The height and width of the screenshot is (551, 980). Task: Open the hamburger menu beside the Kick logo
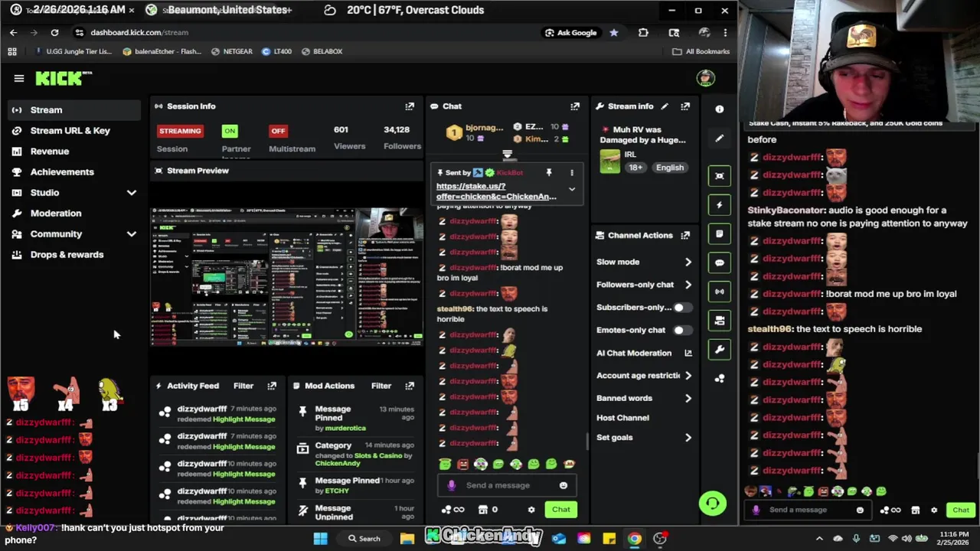coord(19,78)
